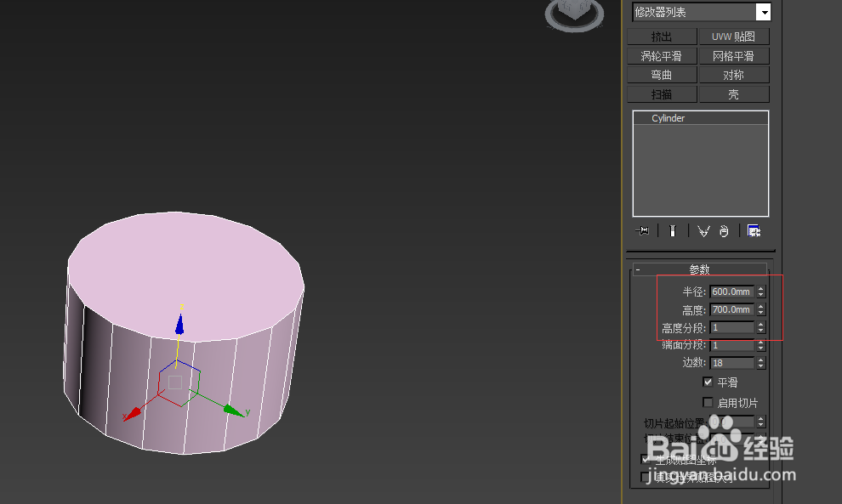The height and width of the screenshot is (504, 842).
Task: Apply the 壳 Shell modifier
Action: [733, 93]
